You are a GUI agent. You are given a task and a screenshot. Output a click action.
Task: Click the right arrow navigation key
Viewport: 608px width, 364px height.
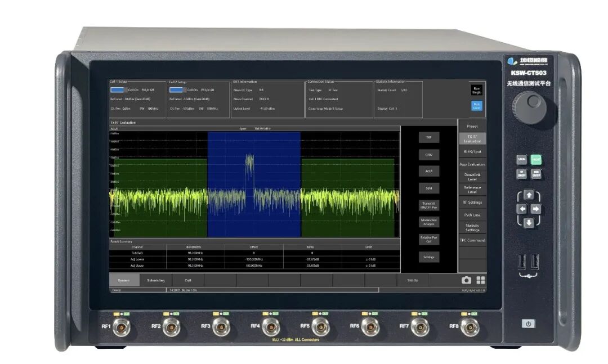[x=535, y=209]
